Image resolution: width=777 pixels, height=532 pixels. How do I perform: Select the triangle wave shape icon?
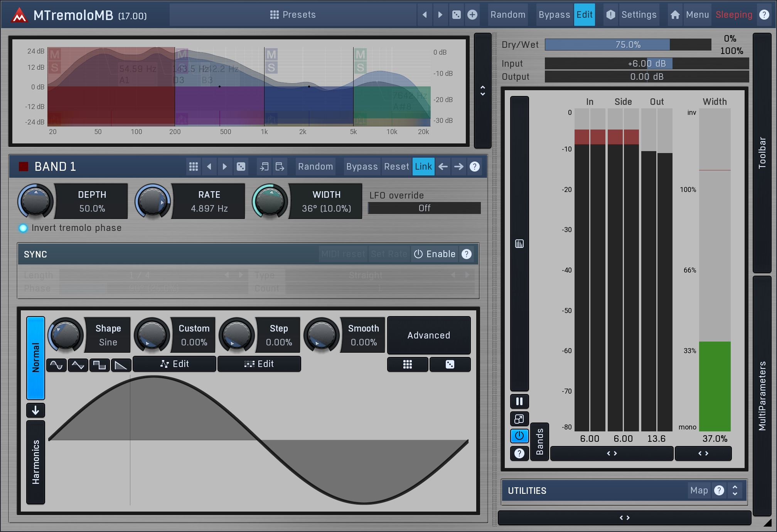(78, 365)
